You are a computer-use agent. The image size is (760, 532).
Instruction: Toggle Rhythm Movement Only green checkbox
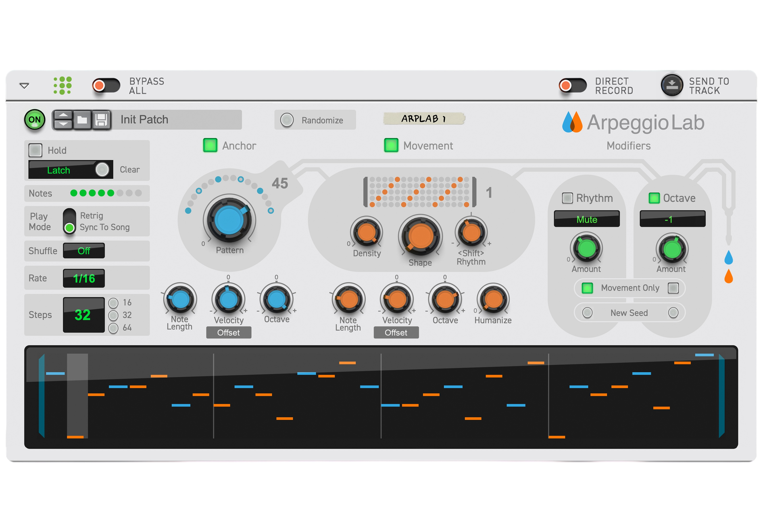[587, 288]
